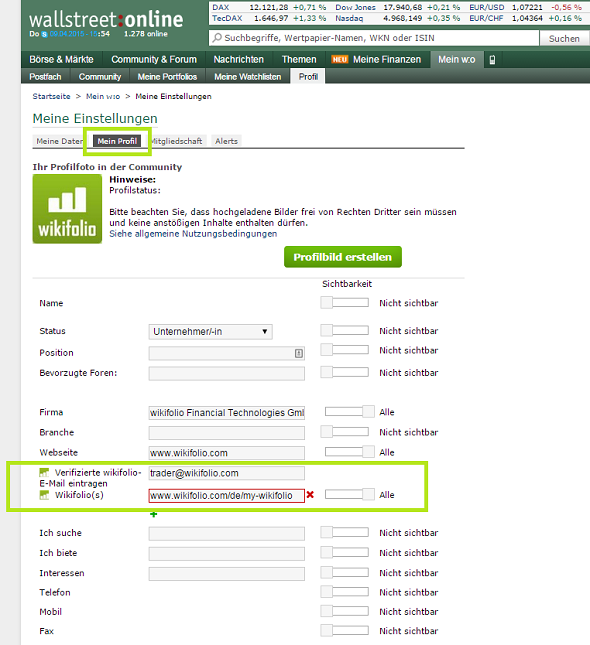Screen dimensions: 590x645
Task: Open the Status dropdown showing Unternehmer/-in
Action: pos(210,332)
